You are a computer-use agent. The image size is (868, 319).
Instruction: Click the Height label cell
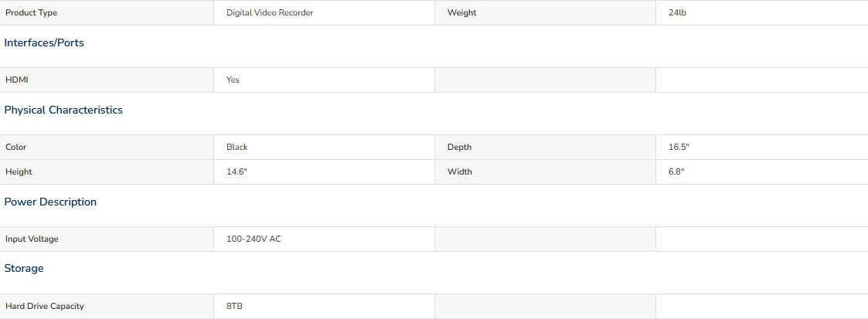pyautogui.click(x=107, y=172)
